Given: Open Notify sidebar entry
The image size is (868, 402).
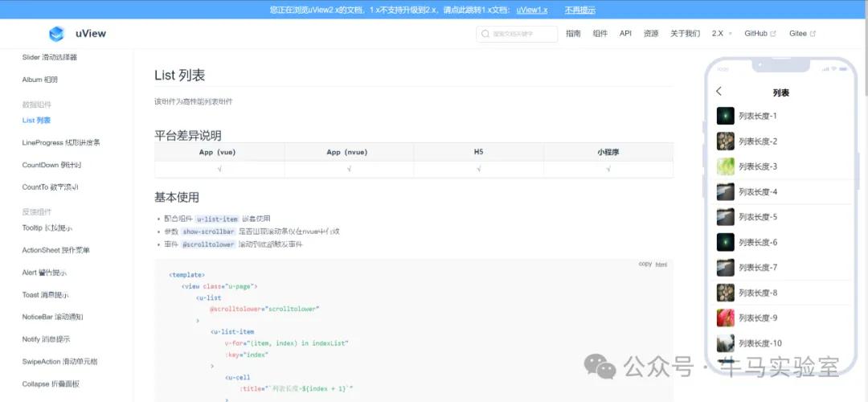Looking at the screenshot, I should point(46,339).
